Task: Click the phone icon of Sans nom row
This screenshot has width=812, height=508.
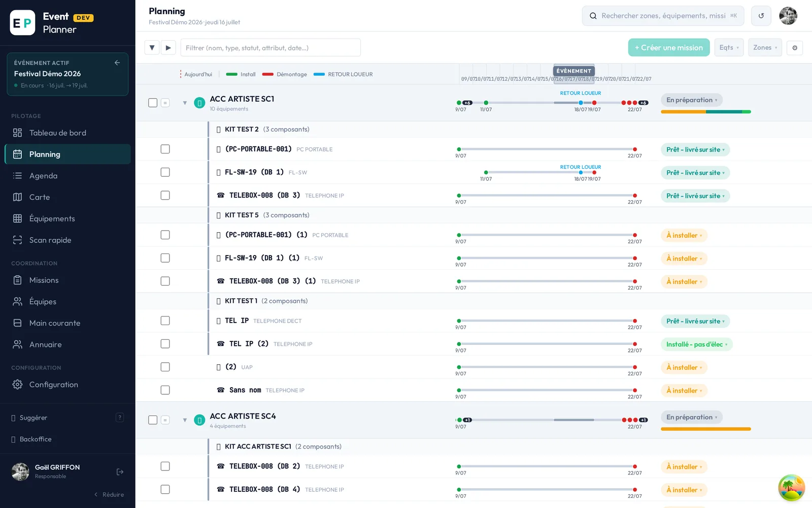Action: pyautogui.click(x=221, y=390)
